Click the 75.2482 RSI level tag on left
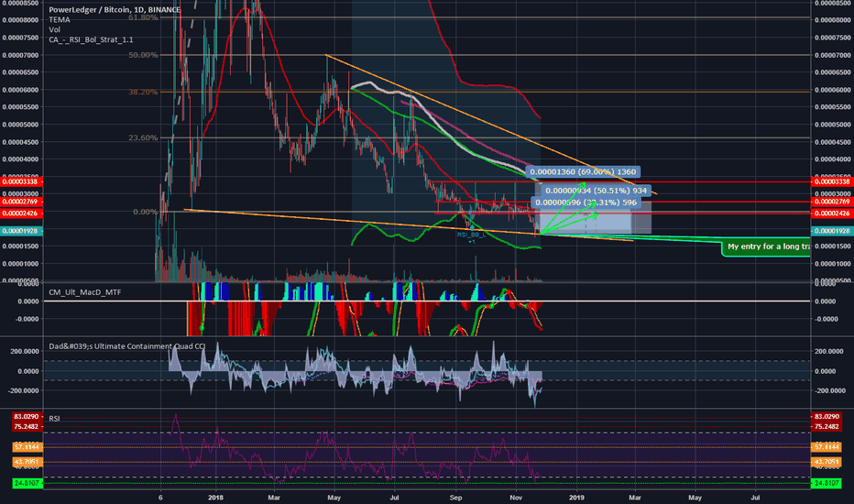This screenshot has width=854, height=504. pyautogui.click(x=27, y=427)
